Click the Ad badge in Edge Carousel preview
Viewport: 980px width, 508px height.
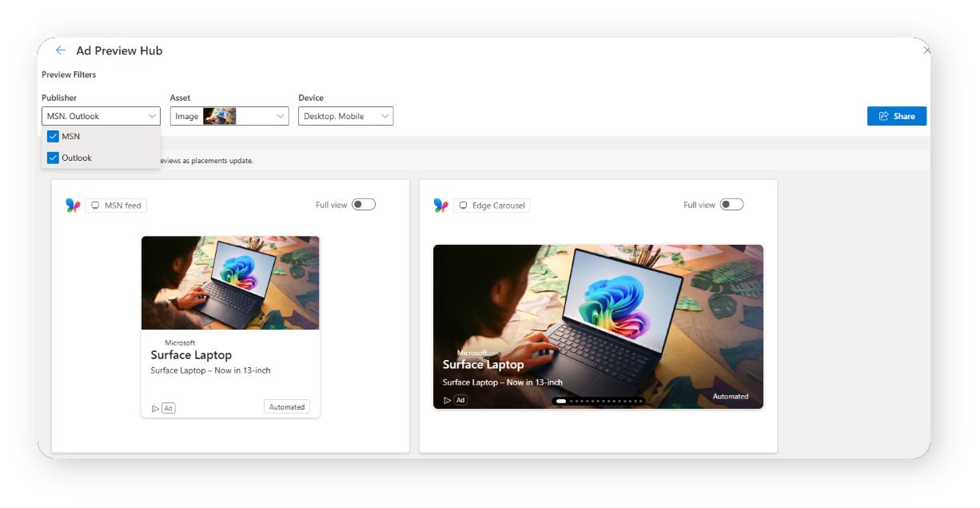(x=460, y=400)
